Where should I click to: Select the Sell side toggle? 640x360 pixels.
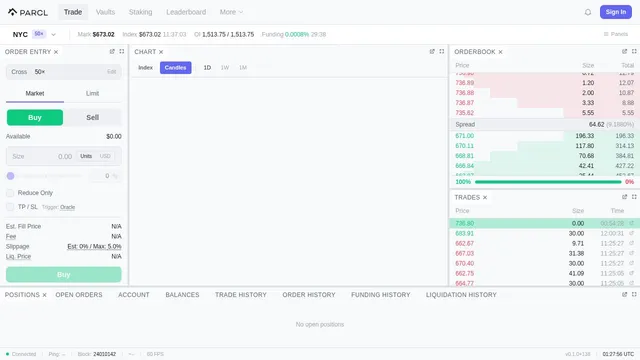coord(93,118)
